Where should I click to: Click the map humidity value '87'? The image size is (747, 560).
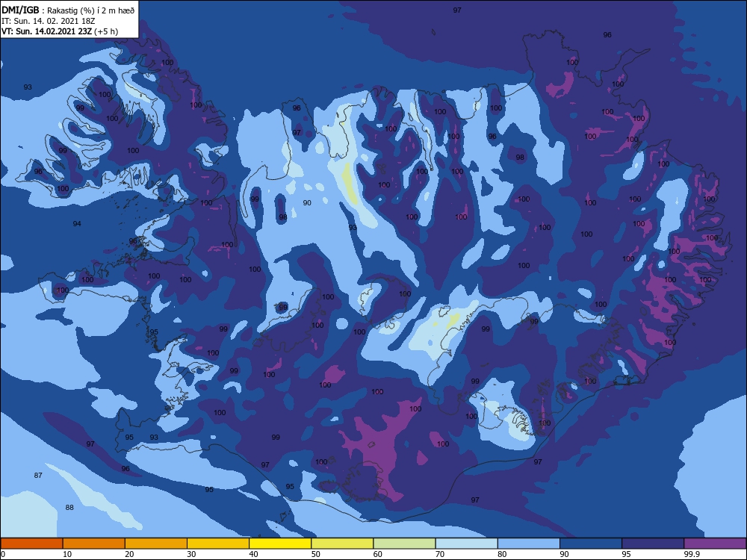(38, 475)
